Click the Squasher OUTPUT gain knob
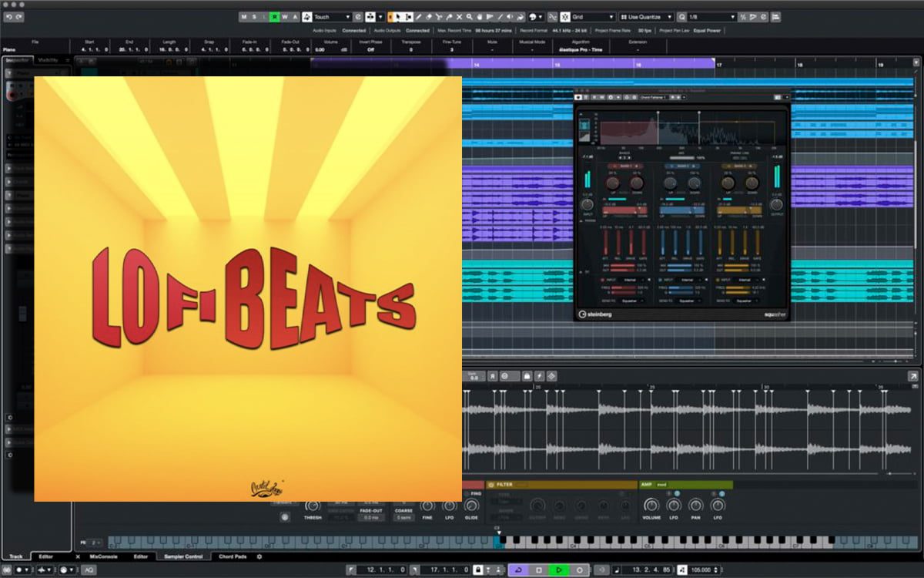This screenshot has height=578, width=924. 776,204
